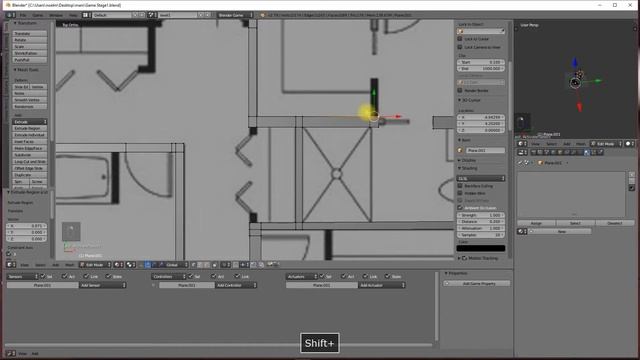This screenshot has width=640, height=360.
Task: Click the viewport shading mode icon
Action: tap(118, 265)
